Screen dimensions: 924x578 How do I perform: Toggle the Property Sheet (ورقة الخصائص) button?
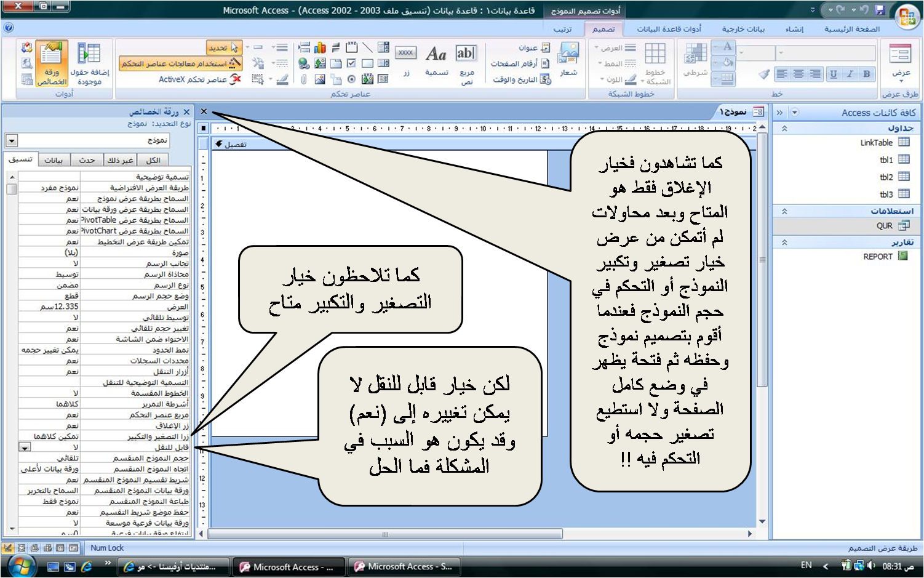point(52,63)
